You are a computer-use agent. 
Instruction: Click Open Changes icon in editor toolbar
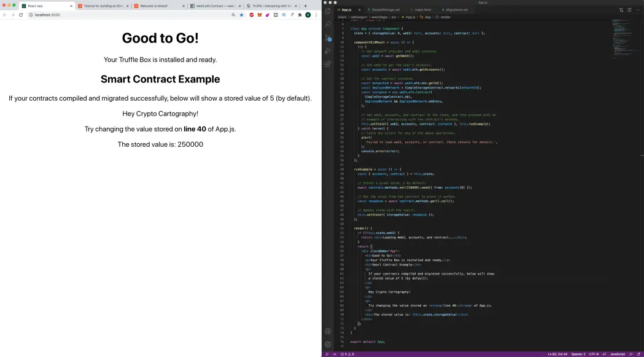621,9
